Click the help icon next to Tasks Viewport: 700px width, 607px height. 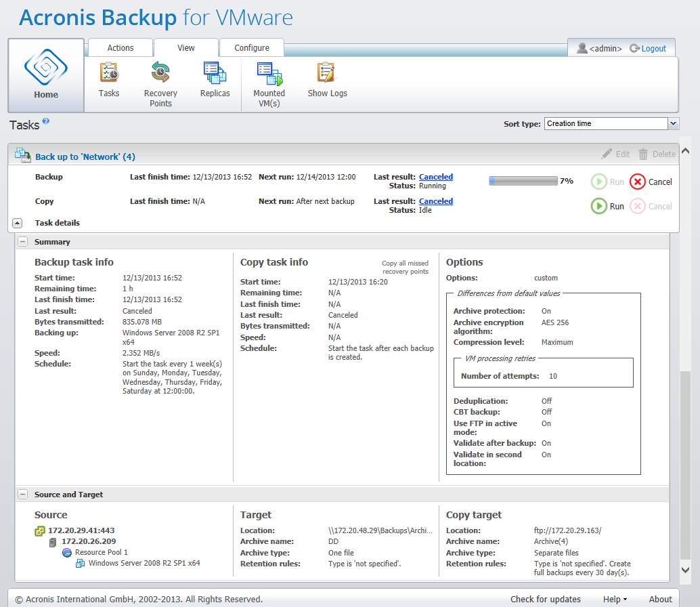(x=46, y=121)
